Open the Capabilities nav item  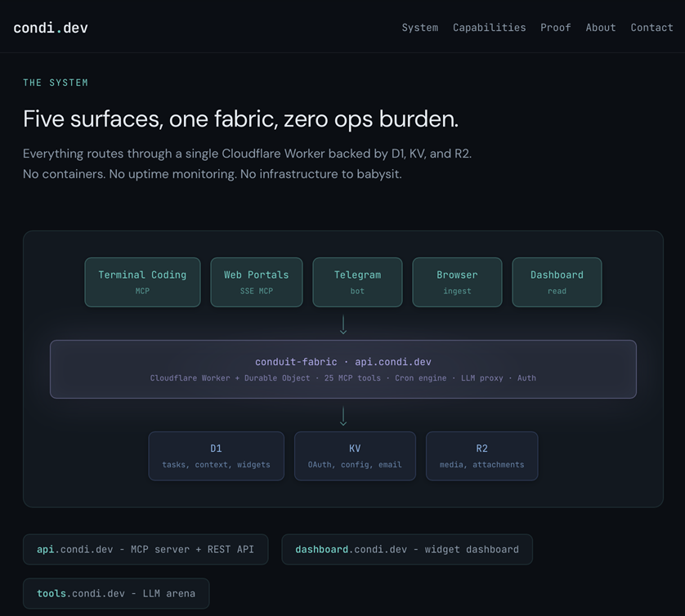(490, 28)
